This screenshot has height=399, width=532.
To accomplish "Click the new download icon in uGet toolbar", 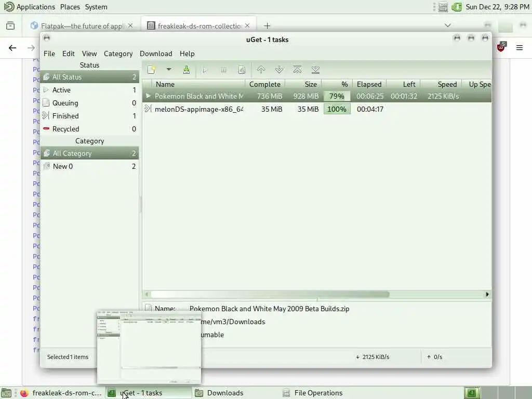I will [151, 70].
